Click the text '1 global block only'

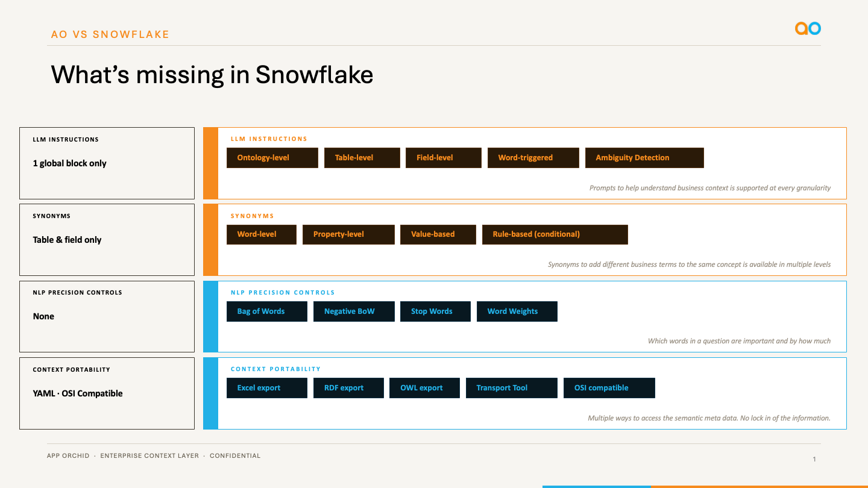click(69, 163)
